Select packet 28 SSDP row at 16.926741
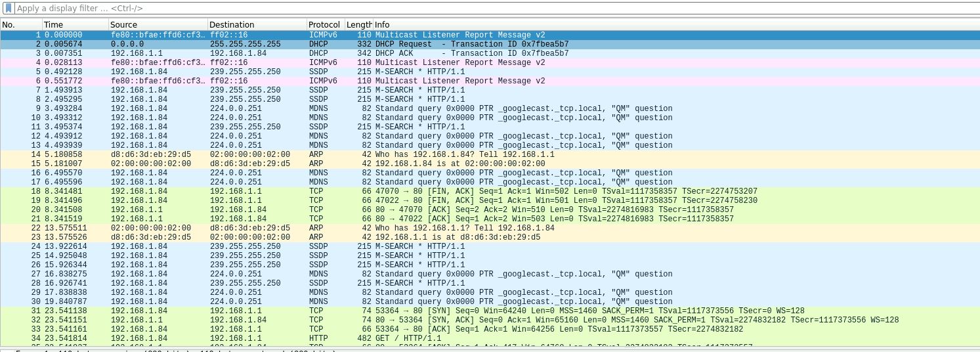The image size is (980, 352). point(490,283)
